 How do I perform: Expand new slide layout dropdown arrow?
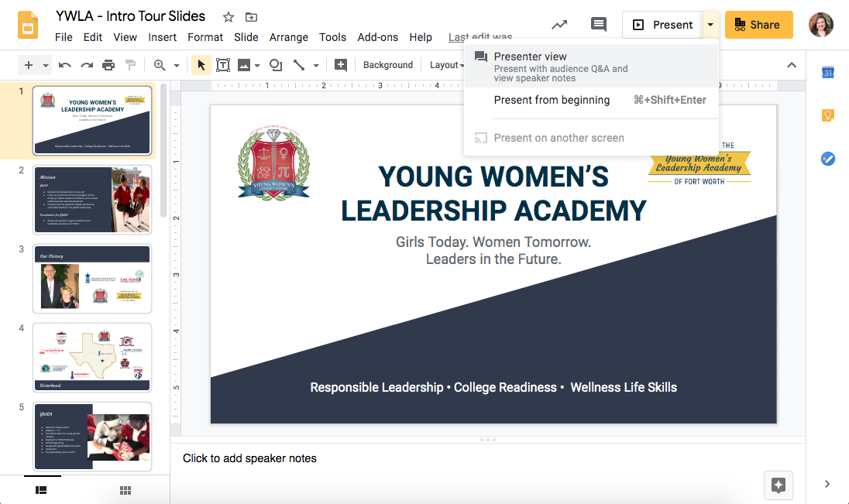(x=46, y=66)
